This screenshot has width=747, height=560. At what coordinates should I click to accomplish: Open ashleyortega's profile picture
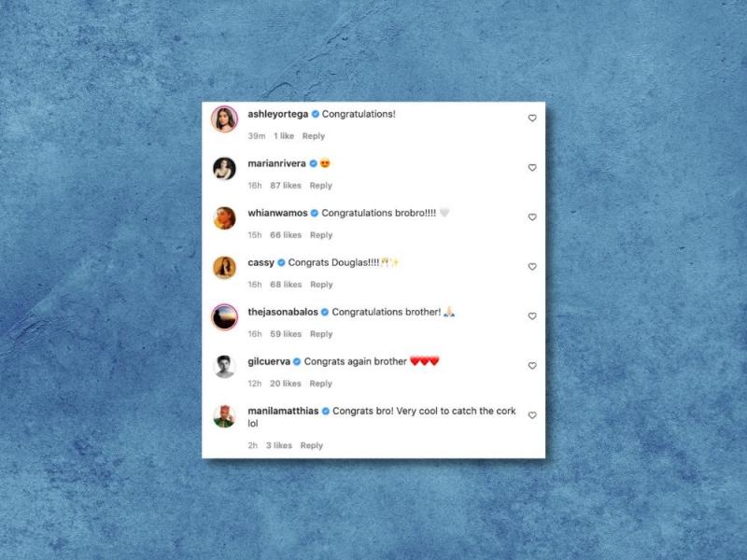[x=224, y=119]
